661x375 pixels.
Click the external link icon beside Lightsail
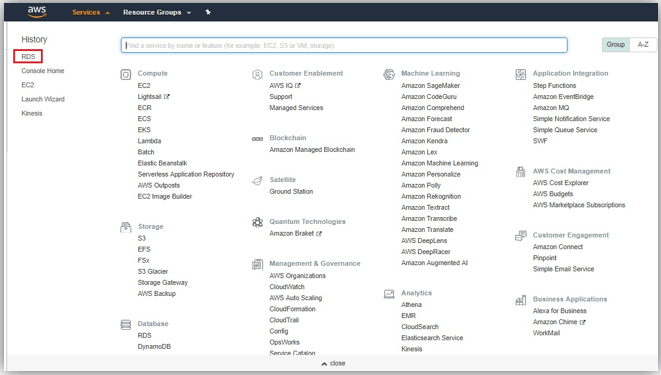pos(167,96)
